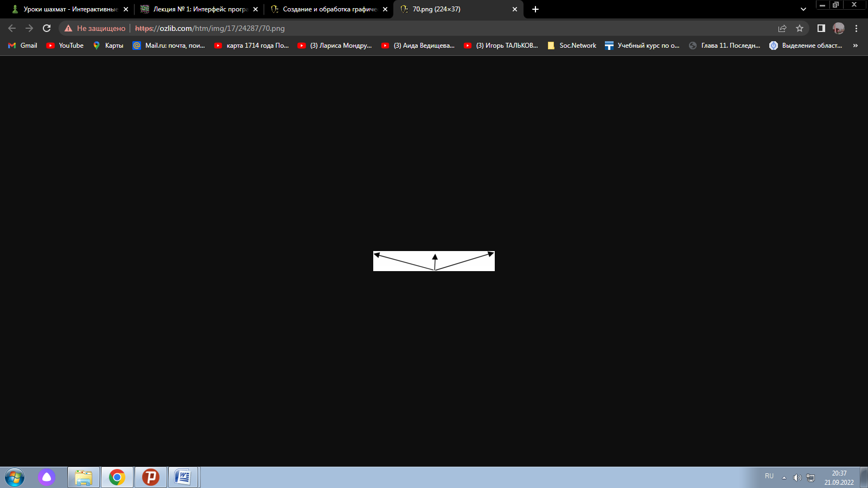Close the Создание и обработка tab
Image resolution: width=868 pixels, height=488 pixels.
tap(385, 9)
